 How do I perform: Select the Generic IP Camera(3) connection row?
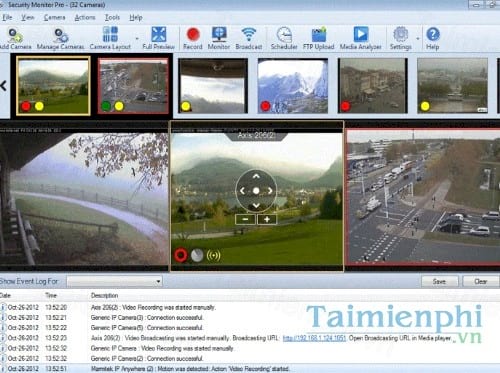click(250, 318)
